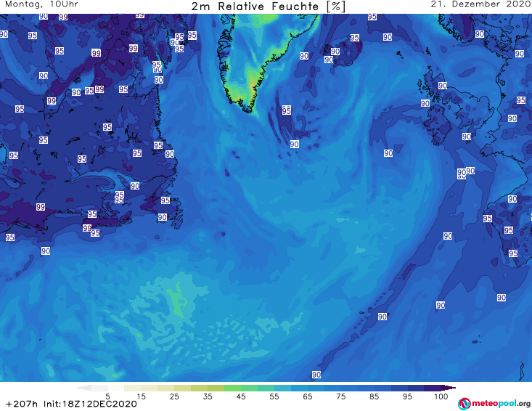The image size is (532, 411).
Task: Click the 'Montag, 10Uhr' time label
Action: (41, 4)
